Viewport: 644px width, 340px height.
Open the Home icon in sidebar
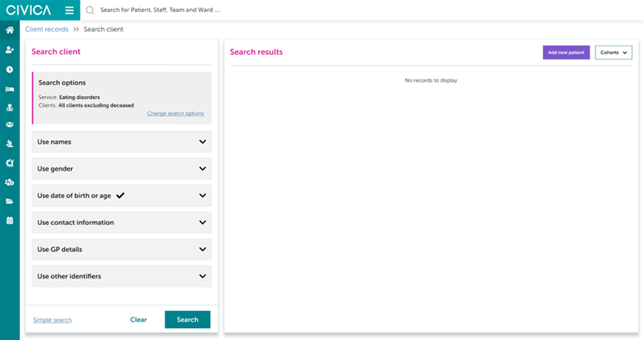[x=9, y=30]
